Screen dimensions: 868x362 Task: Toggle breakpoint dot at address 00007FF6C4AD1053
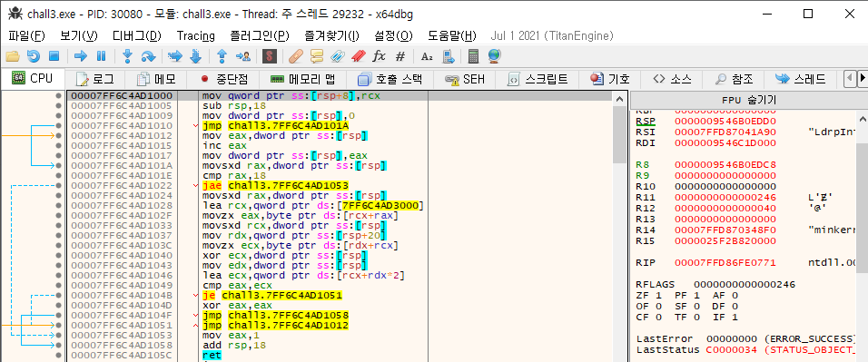pos(58,335)
